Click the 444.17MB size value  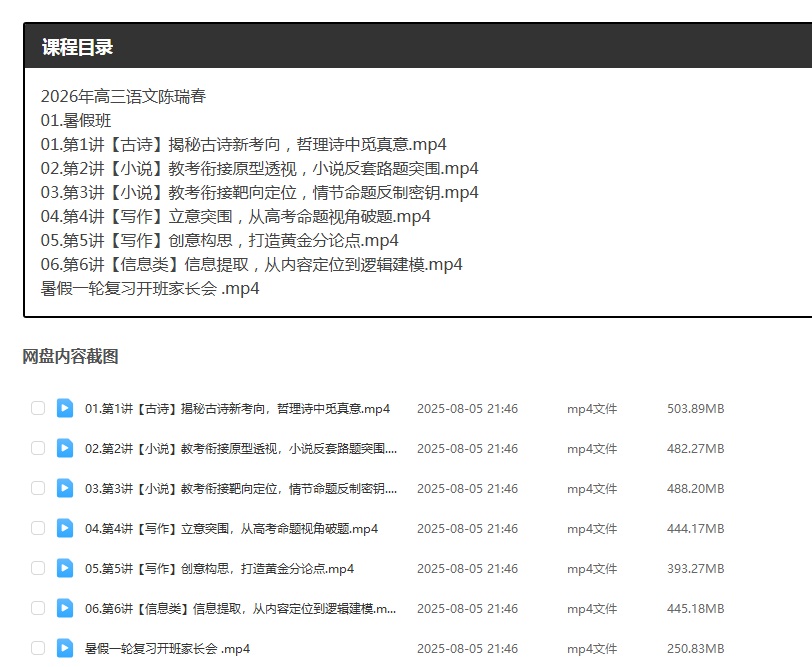pyautogui.click(x=695, y=529)
